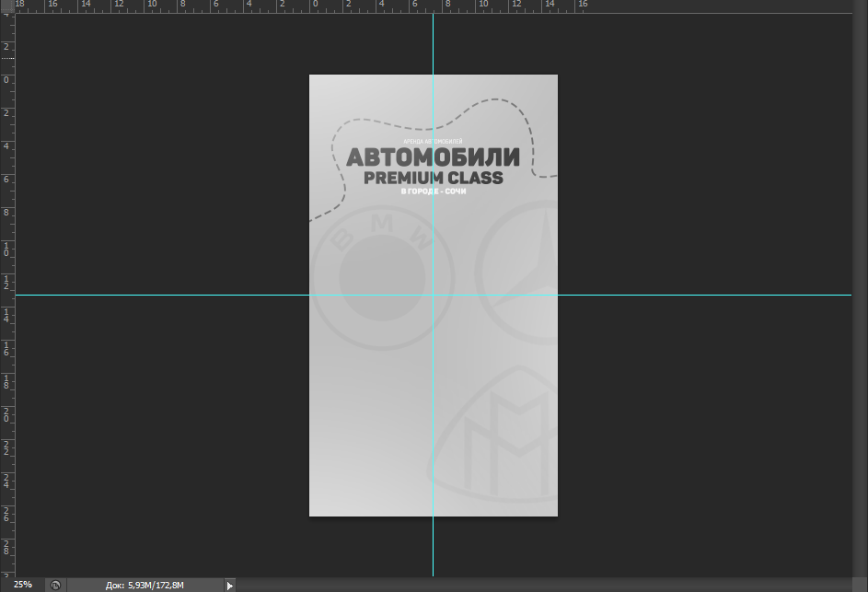
Task: Click the circular status bar icon beside 25%
Action: (55, 585)
